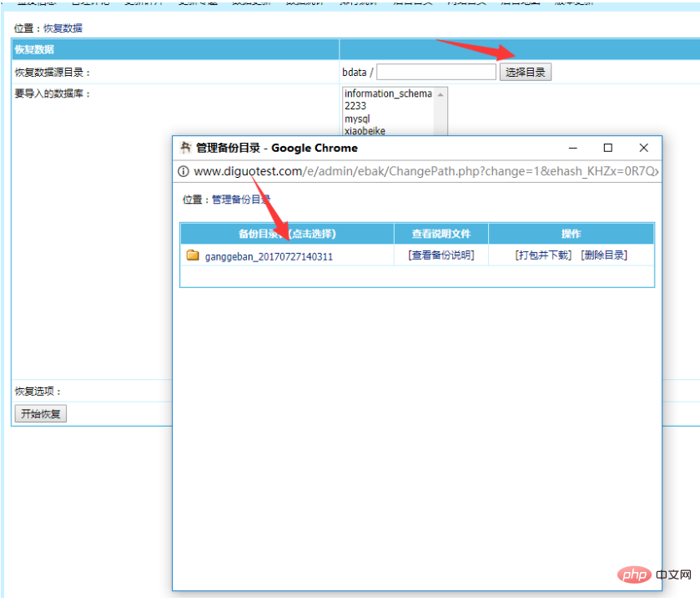Select xiaobeike in the database list
700x602 pixels.
tap(365, 131)
